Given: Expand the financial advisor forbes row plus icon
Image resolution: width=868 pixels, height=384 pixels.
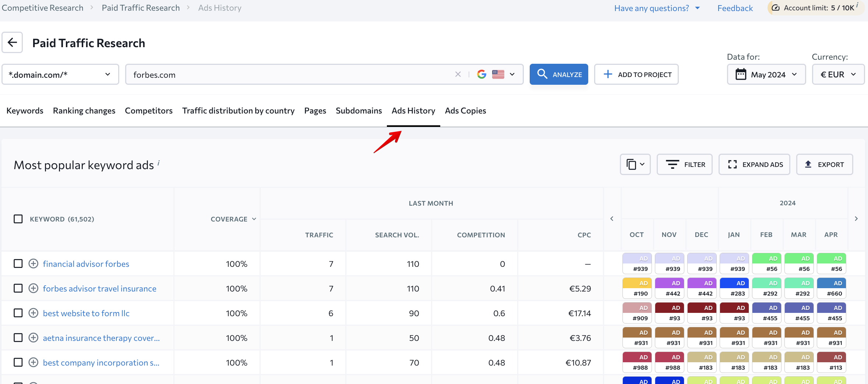Looking at the screenshot, I should [x=33, y=263].
